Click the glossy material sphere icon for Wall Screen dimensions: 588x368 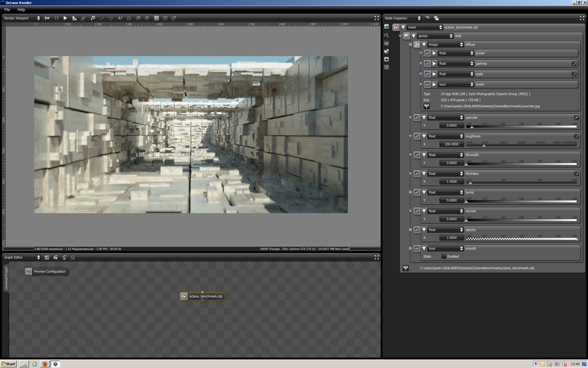406,36
